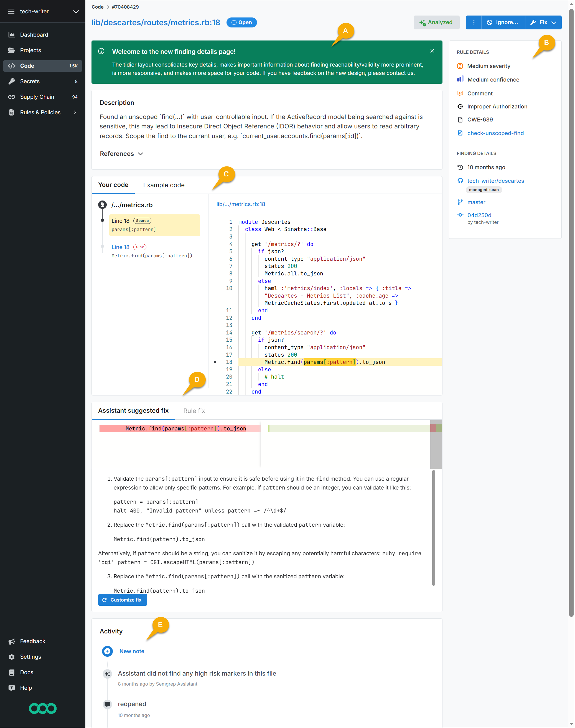Switch to the Rule fix tab
The width and height of the screenshot is (575, 728).
(194, 410)
